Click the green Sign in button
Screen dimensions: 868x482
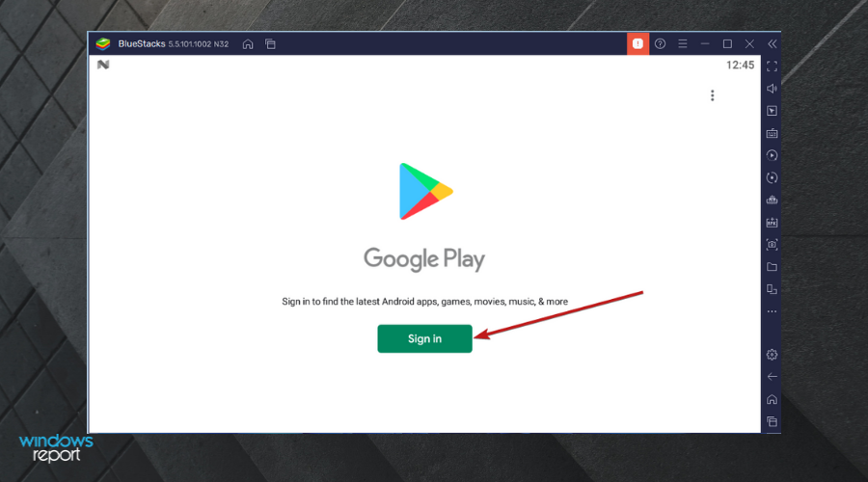pos(424,338)
